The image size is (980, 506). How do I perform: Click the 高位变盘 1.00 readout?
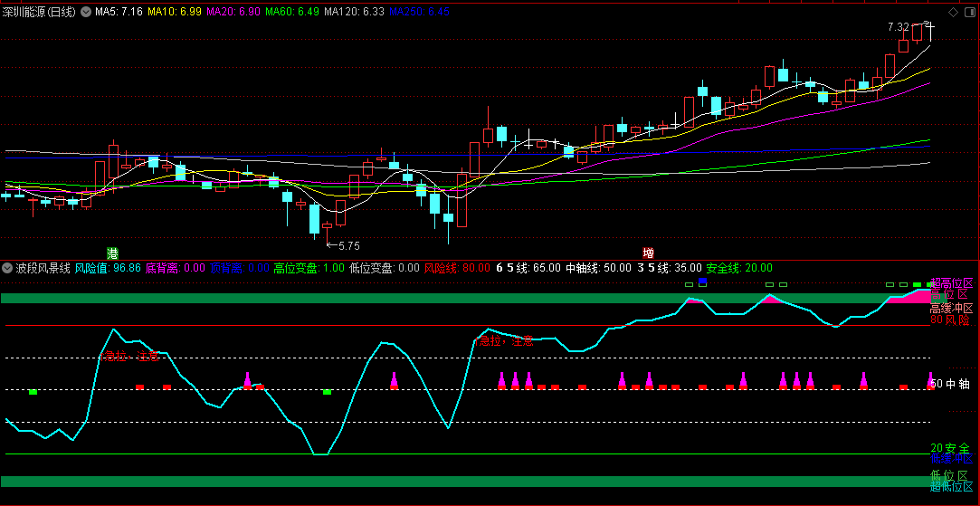click(309, 268)
